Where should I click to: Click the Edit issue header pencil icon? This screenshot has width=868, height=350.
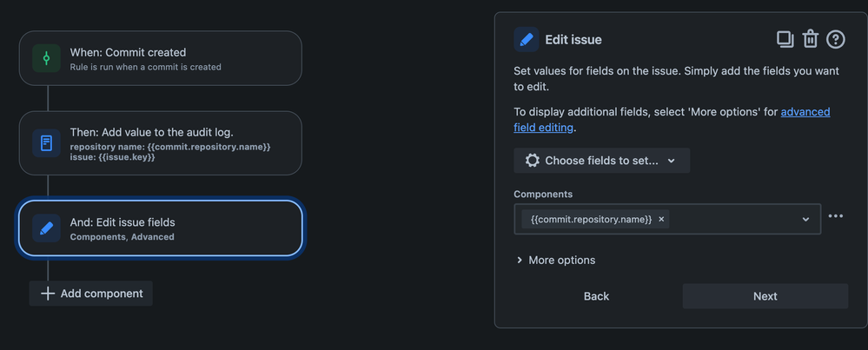(x=527, y=40)
